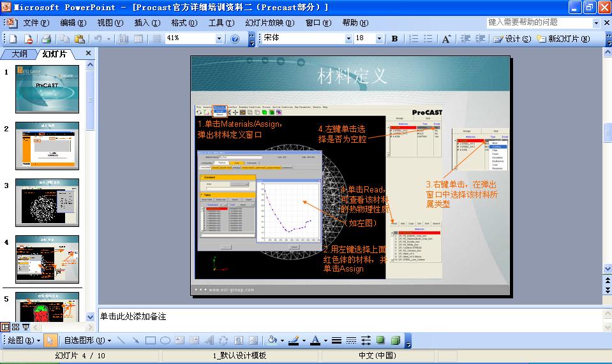The width and height of the screenshot is (612, 364).
Task: Open zoom percentage dropdown showing 41%
Action: click(219, 38)
